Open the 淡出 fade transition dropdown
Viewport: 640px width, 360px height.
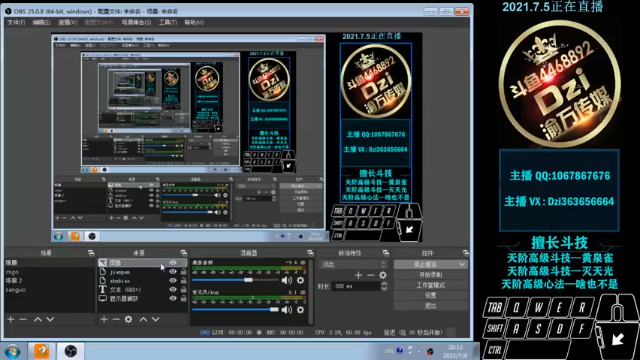pos(352,264)
